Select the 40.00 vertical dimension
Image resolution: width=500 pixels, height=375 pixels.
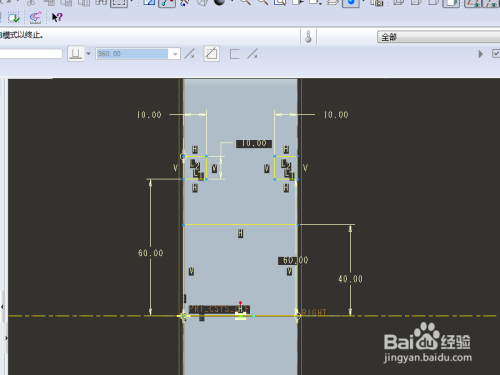[350, 279]
